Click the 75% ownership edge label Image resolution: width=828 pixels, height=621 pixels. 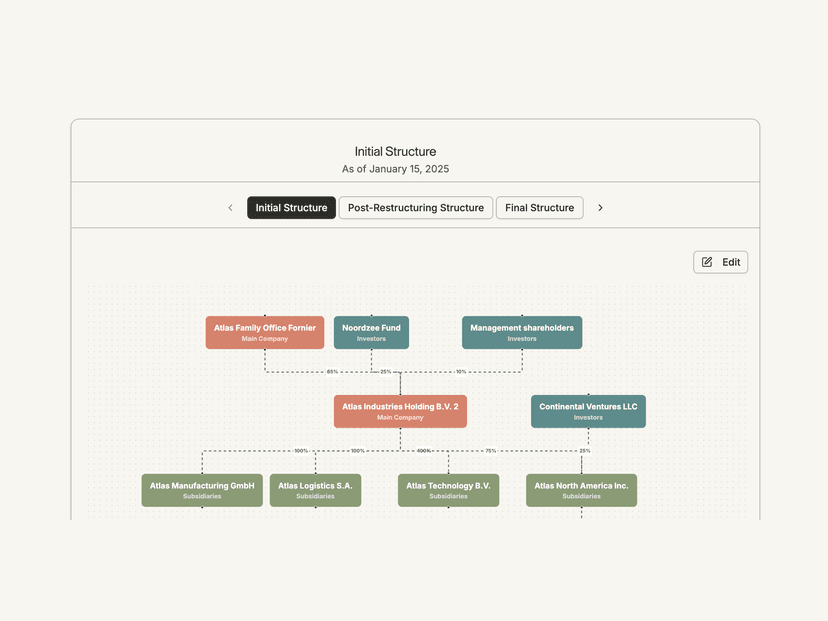coord(491,451)
